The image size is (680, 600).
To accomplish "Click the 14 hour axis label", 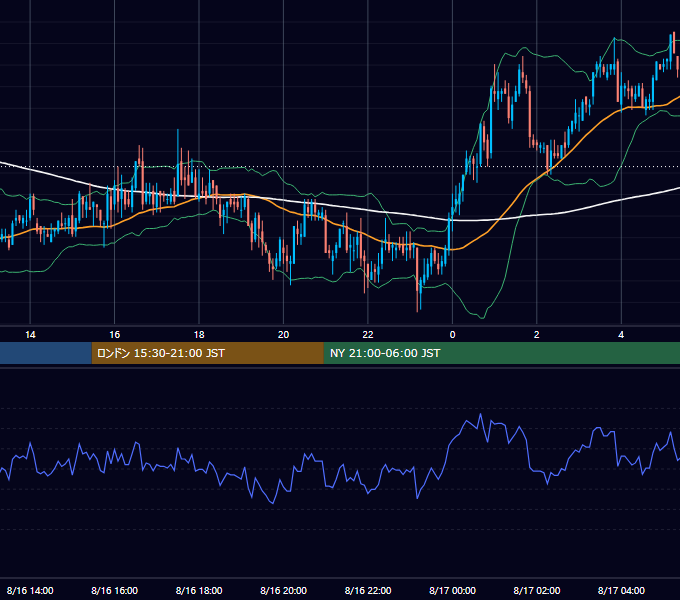I will (30, 335).
